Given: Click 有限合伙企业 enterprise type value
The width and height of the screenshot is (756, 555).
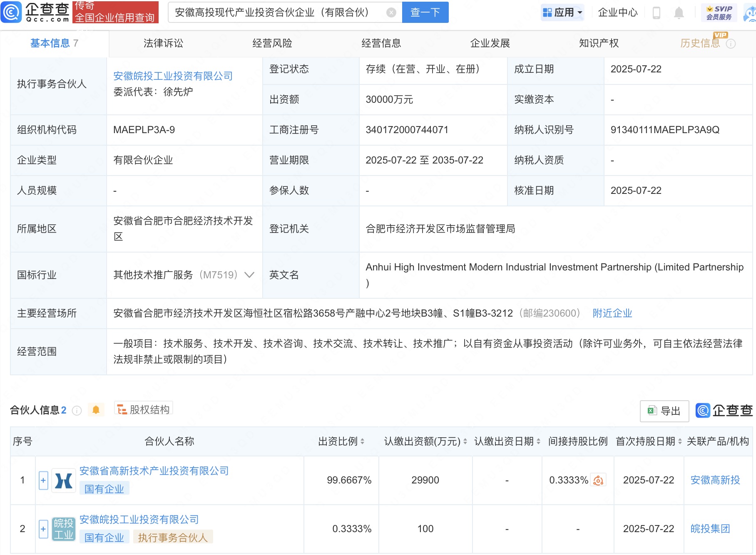Looking at the screenshot, I should click(143, 160).
